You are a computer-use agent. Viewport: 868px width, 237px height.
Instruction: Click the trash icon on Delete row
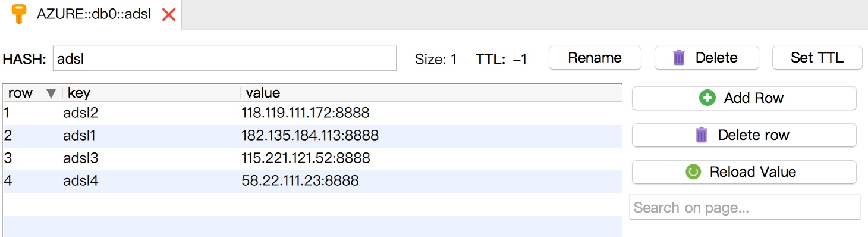702,135
